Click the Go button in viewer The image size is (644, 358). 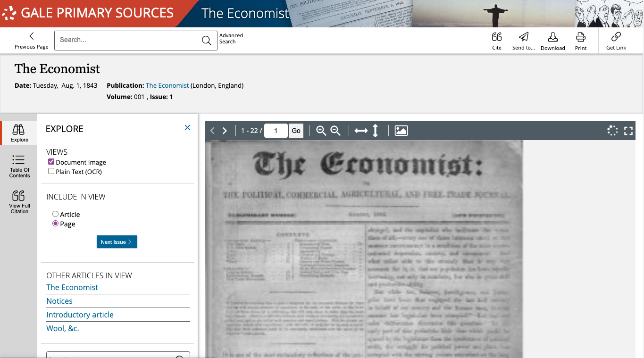pyautogui.click(x=296, y=131)
